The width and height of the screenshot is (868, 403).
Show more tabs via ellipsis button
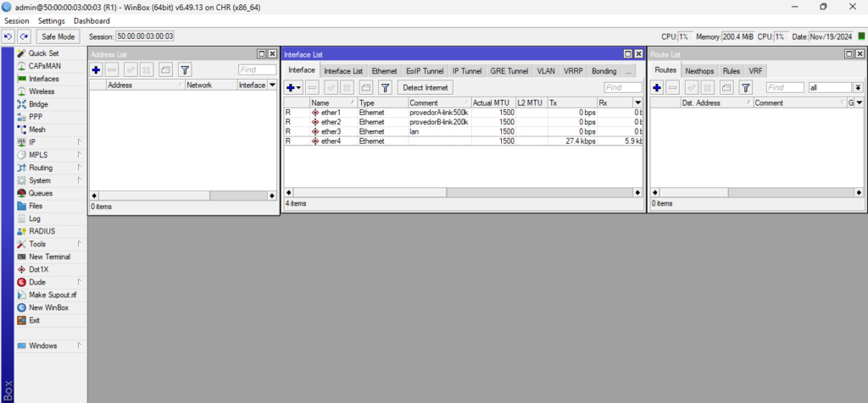[628, 71]
